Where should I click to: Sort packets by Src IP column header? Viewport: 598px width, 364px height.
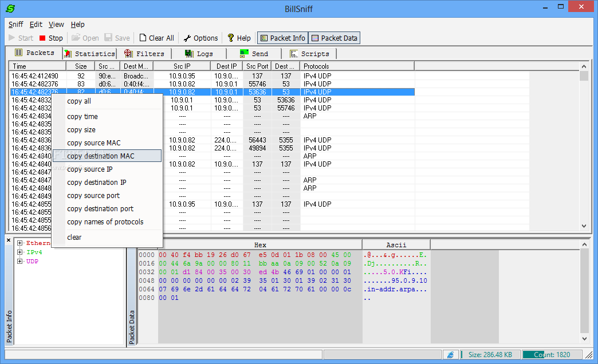182,66
